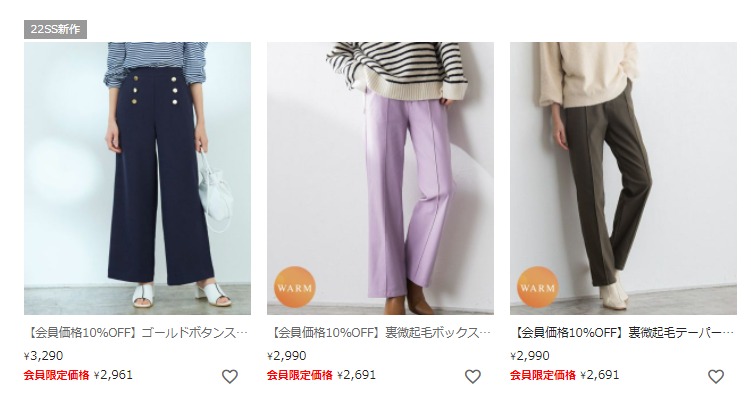Click olive pants member price ¥2,691
Screen dimensions: 751x401
pyautogui.click(x=600, y=375)
